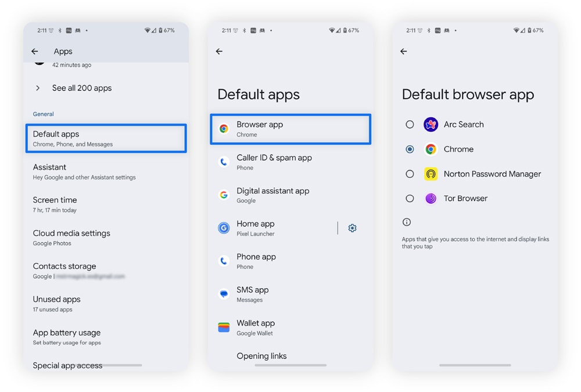The height and width of the screenshot is (392, 581).
Task: Open Browser app setting
Action: point(290,129)
